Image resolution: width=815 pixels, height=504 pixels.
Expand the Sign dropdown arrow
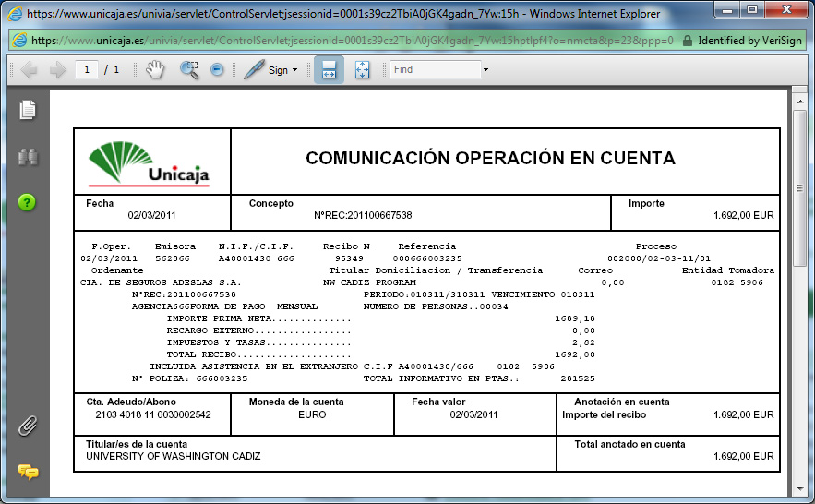295,69
